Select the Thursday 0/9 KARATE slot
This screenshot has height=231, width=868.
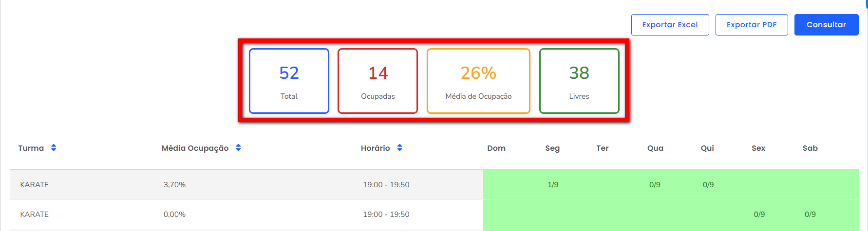point(708,185)
